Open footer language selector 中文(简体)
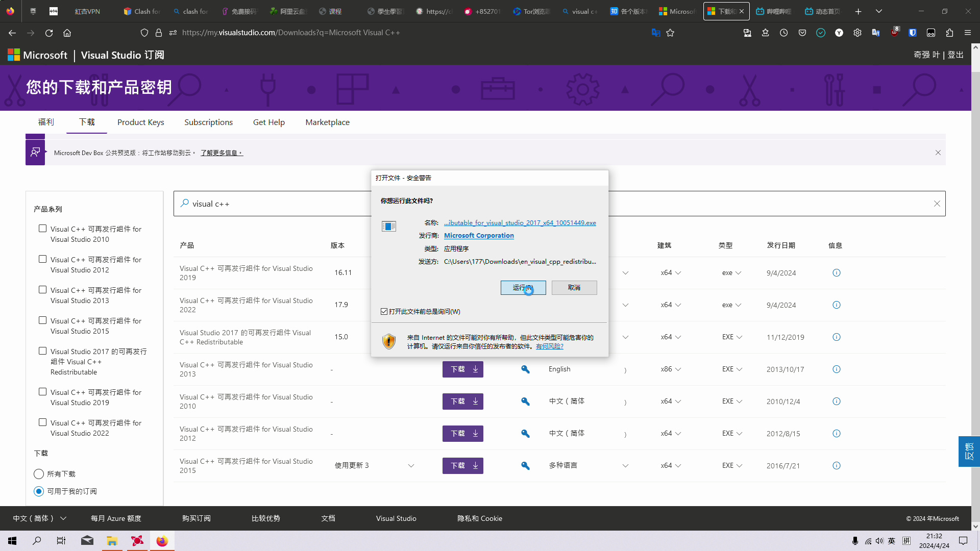This screenshot has height=551, width=980. (40, 518)
